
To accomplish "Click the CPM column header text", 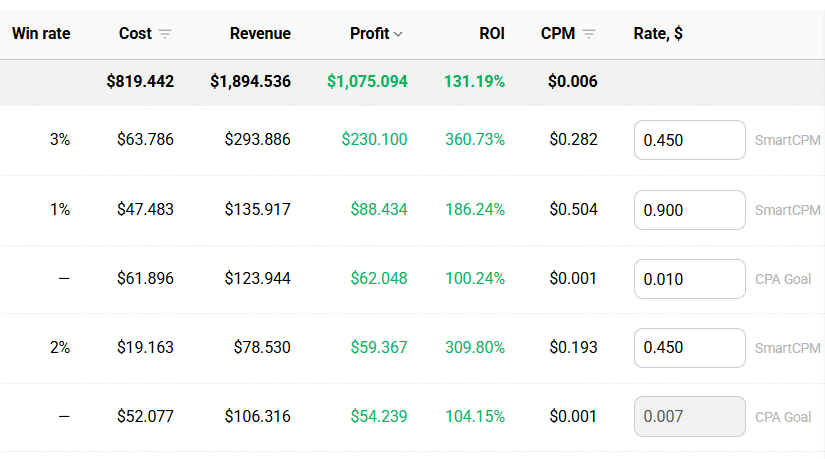I will pyautogui.click(x=558, y=34).
